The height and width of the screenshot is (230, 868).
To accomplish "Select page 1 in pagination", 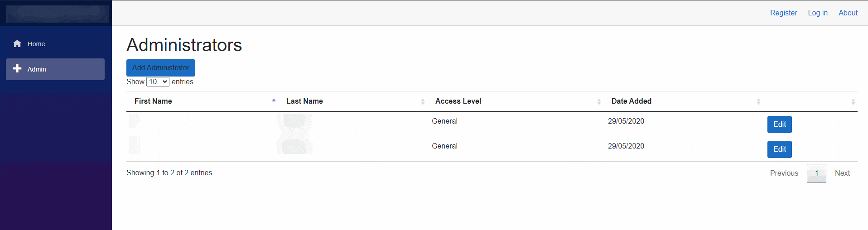I will tap(816, 173).
